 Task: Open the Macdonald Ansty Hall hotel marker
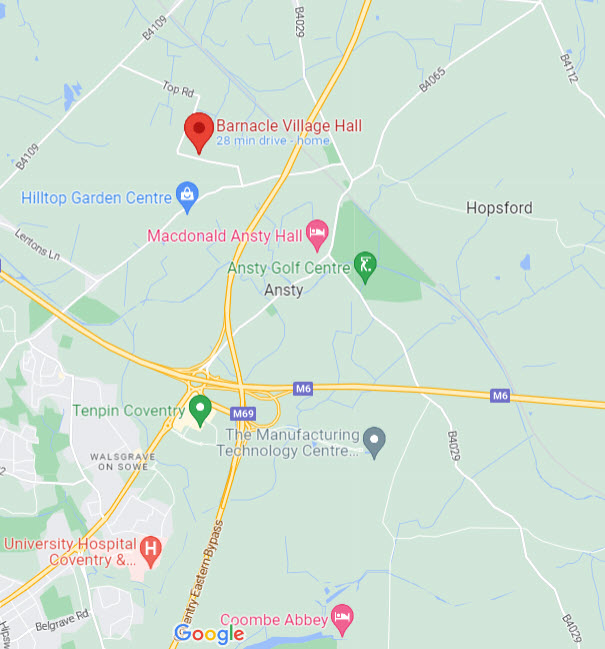(317, 236)
